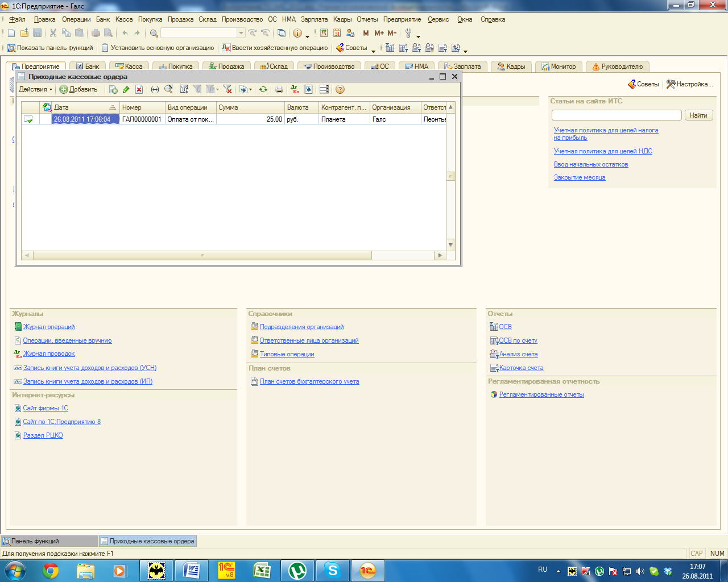Screen dimensions: 728x582
Task: Open the Регламентированные отчеты link
Action: point(541,394)
